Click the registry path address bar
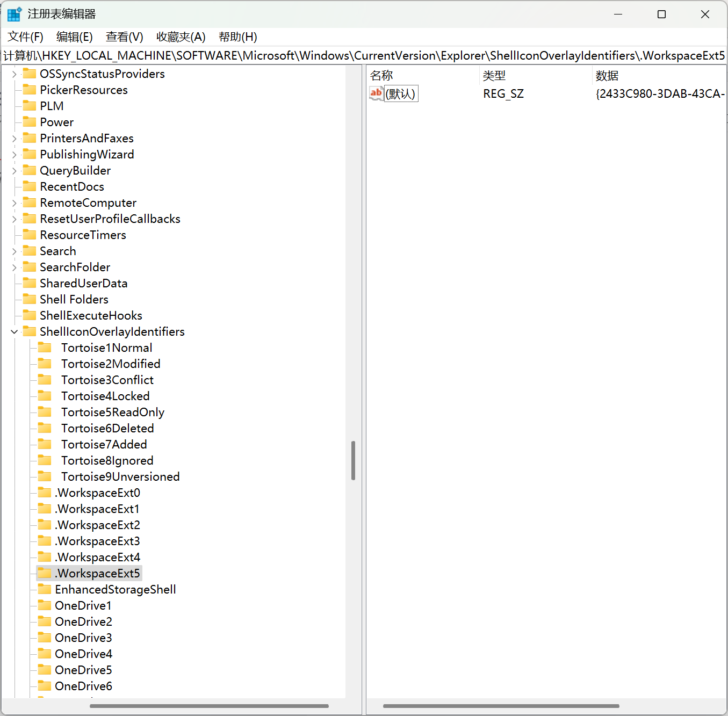The image size is (728, 716). [x=364, y=55]
